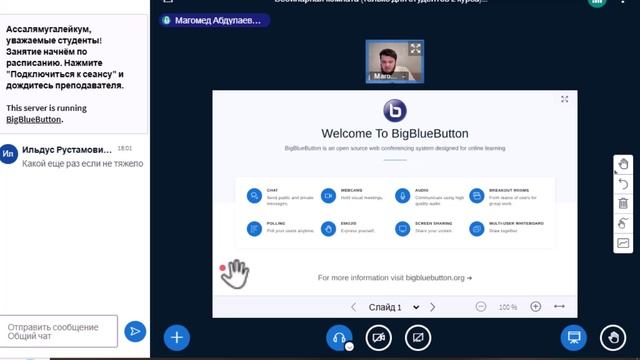Click the 100% zoom reset value

pyautogui.click(x=508, y=307)
